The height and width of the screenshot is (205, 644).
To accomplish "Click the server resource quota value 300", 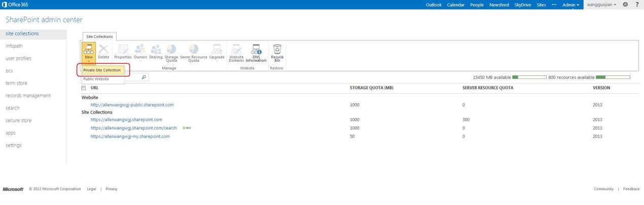I will tap(466, 119).
